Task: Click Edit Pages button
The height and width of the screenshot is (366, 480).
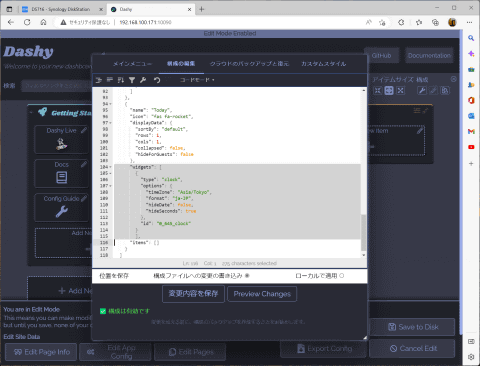Action: point(190,352)
